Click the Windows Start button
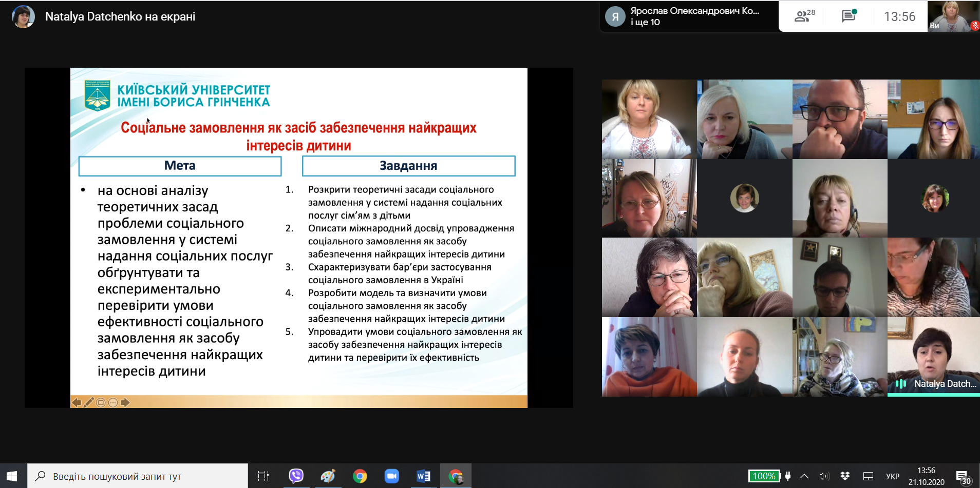This screenshot has width=980, height=488. pos(12,476)
